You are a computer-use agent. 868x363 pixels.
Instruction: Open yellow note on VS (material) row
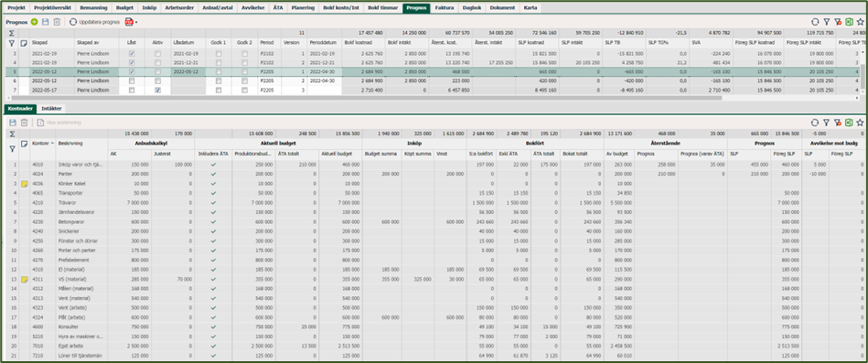pyautogui.click(x=24, y=280)
